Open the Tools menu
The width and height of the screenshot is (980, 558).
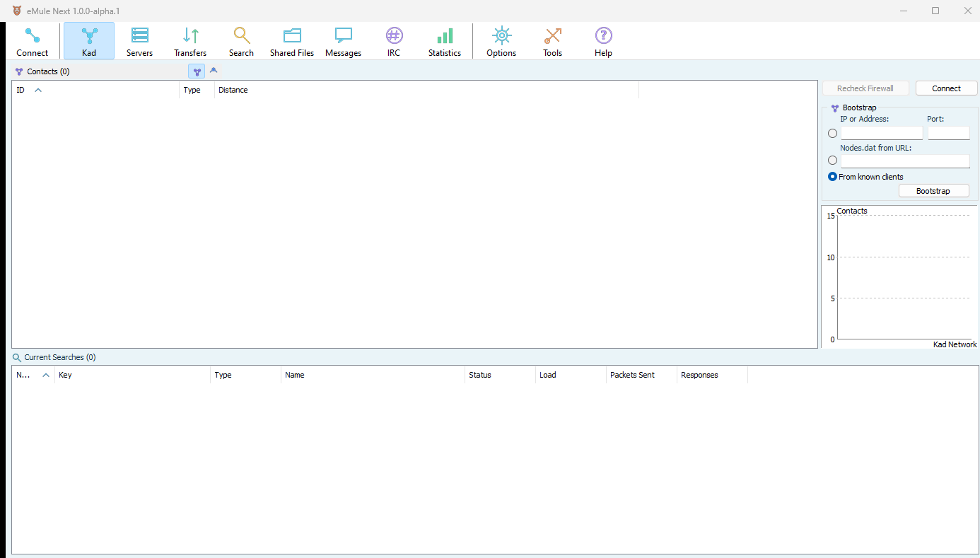[553, 41]
